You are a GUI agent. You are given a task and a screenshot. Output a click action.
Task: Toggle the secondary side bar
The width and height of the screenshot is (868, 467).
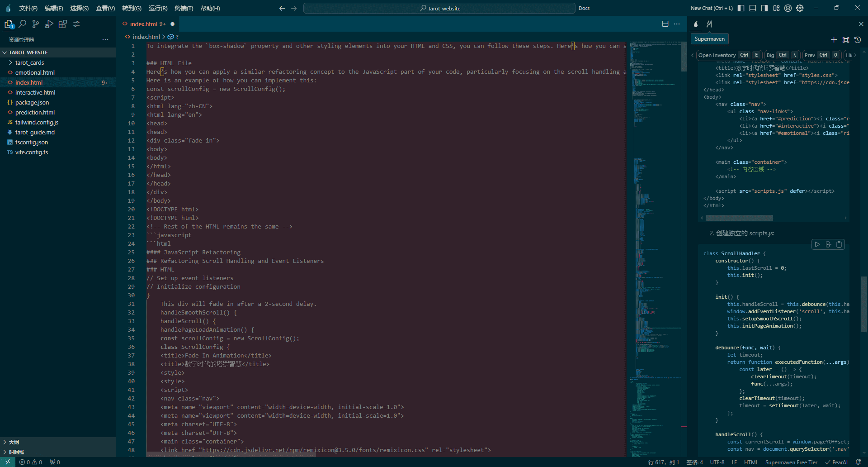764,8
